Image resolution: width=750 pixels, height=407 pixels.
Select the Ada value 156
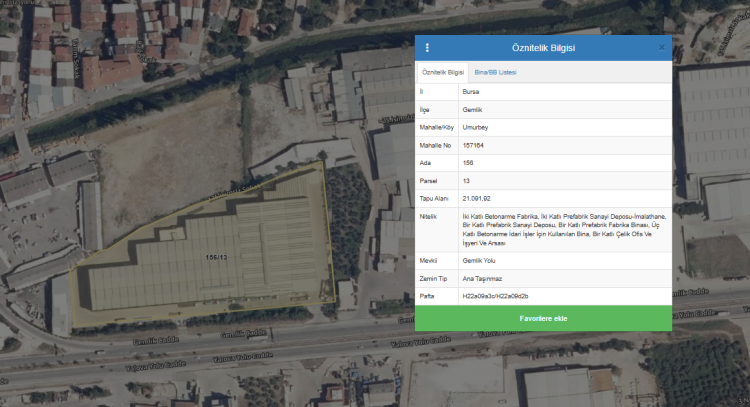[x=468, y=162]
